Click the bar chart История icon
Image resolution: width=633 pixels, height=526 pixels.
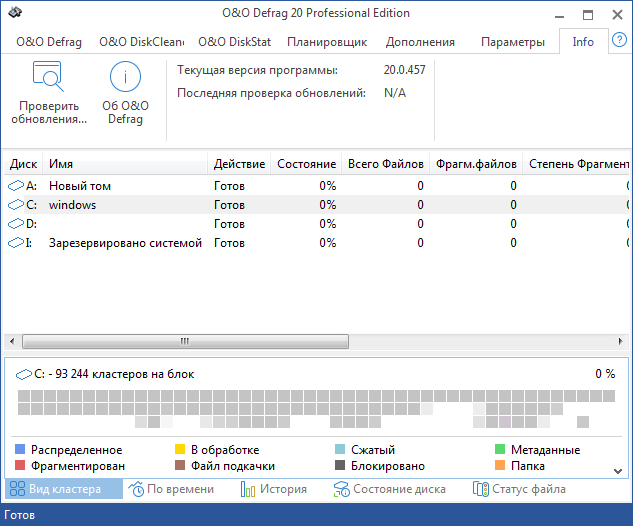tap(247, 488)
